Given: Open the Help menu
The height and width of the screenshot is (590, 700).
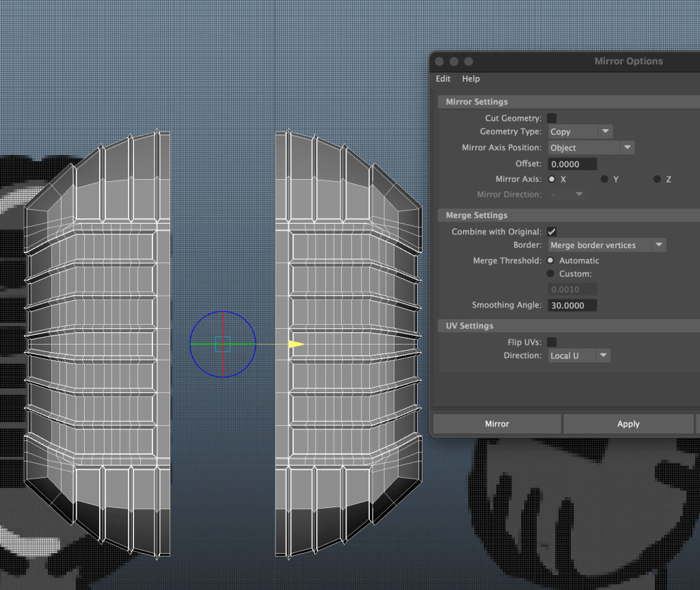Looking at the screenshot, I should point(471,79).
